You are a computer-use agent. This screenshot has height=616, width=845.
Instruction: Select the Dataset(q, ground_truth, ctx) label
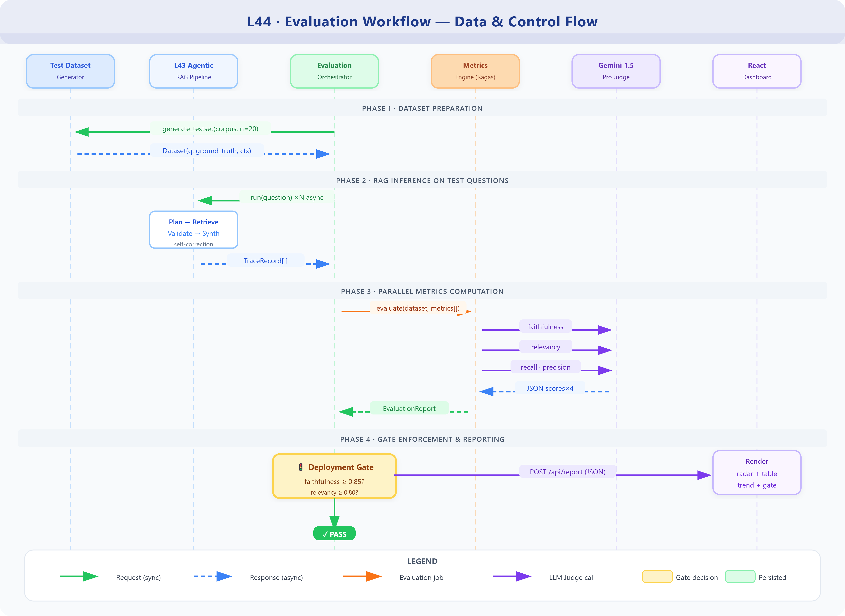207,151
